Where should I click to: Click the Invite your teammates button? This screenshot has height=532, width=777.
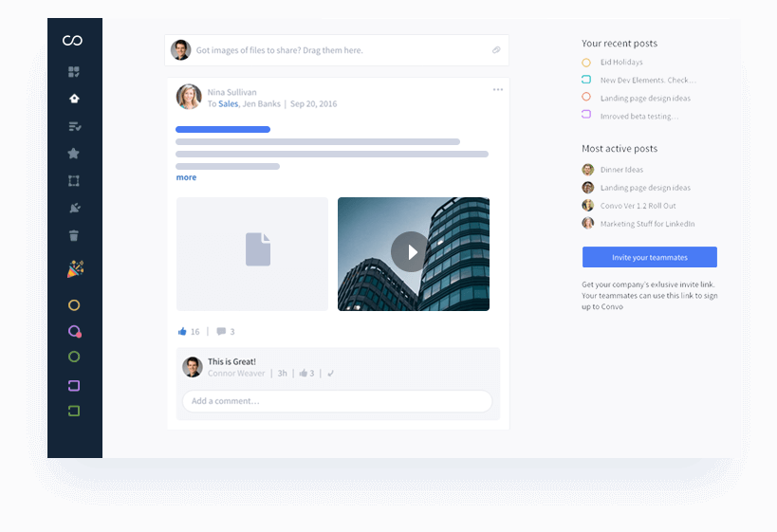tap(649, 257)
